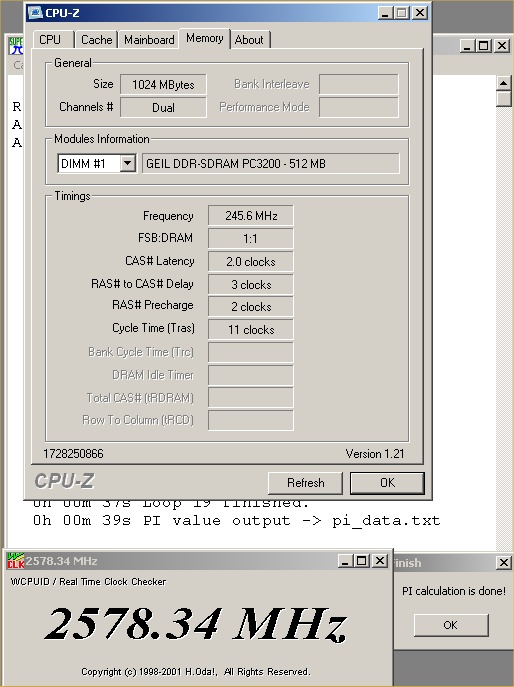Screen dimensions: 514x687
Task: Click the Super PI scrollbar up arrow
Action: (x=503, y=83)
